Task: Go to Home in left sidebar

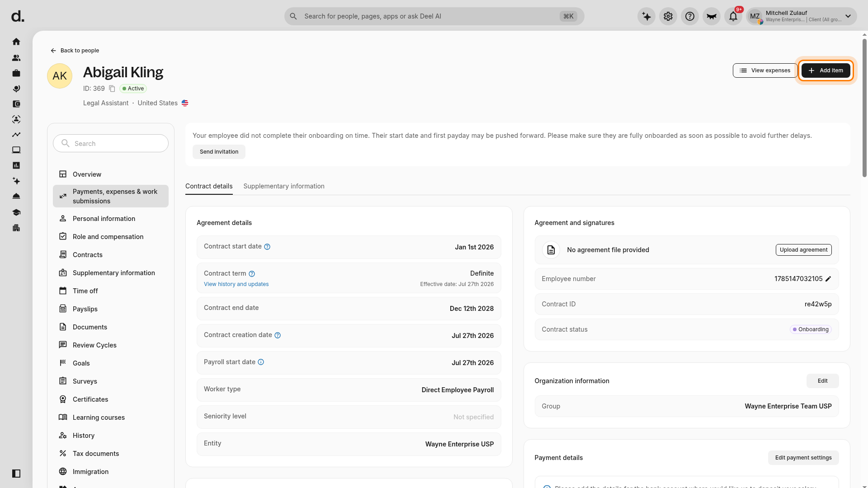Action: click(16, 42)
